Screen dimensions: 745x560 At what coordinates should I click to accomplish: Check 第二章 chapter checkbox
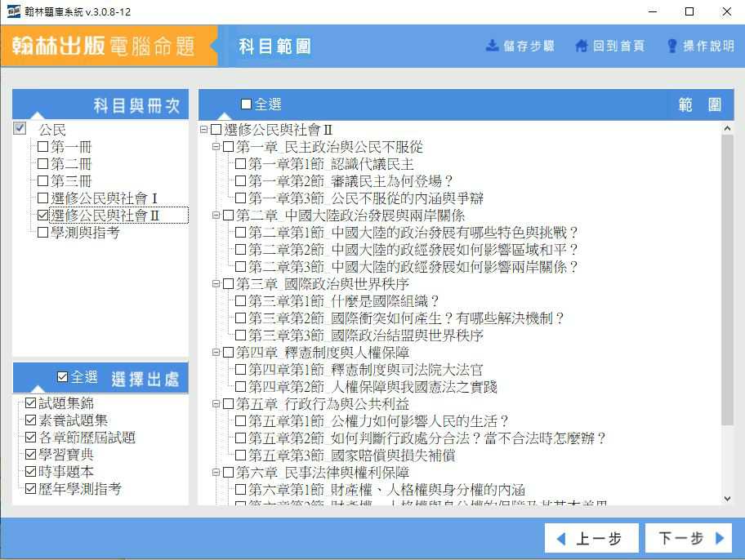(x=228, y=216)
